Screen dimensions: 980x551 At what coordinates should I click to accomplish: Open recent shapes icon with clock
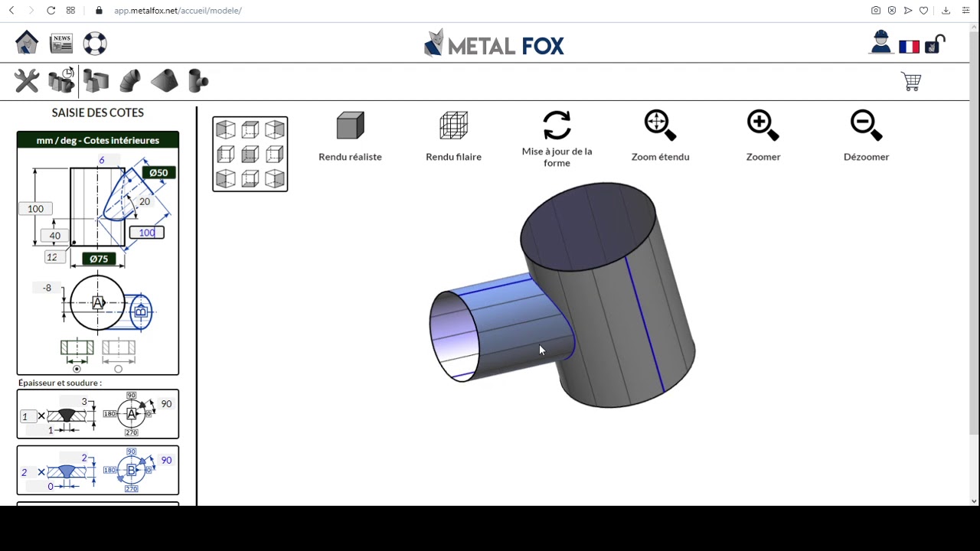point(61,80)
